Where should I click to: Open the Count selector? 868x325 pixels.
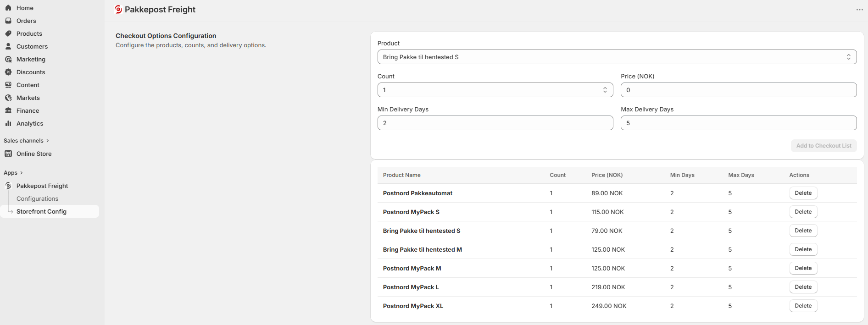pos(495,90)
